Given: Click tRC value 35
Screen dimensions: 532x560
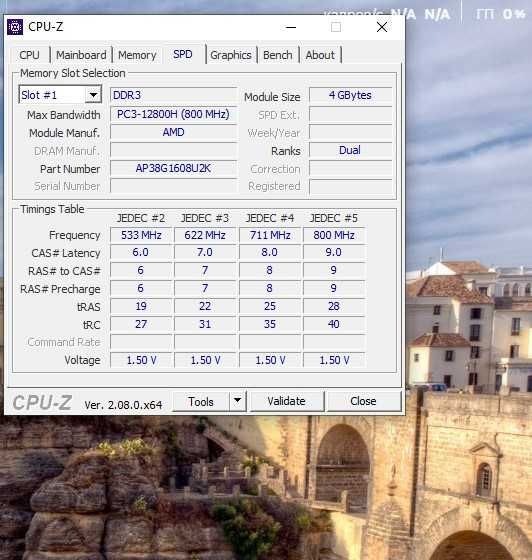Looking at the screenshot, I should click(x=270, y=324).
